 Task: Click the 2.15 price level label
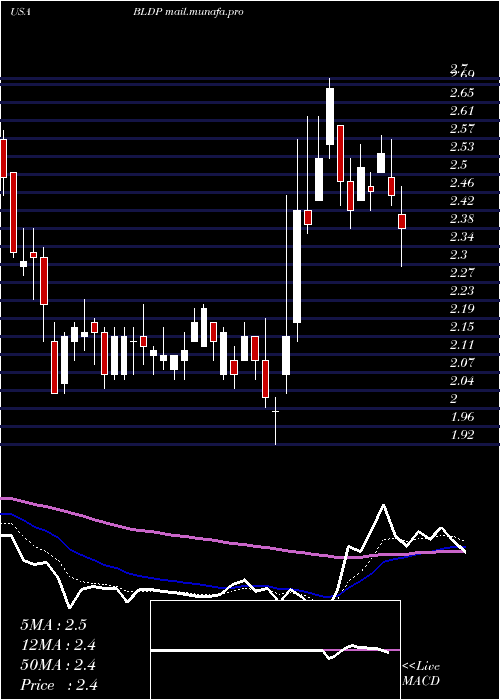click(462, 327)
